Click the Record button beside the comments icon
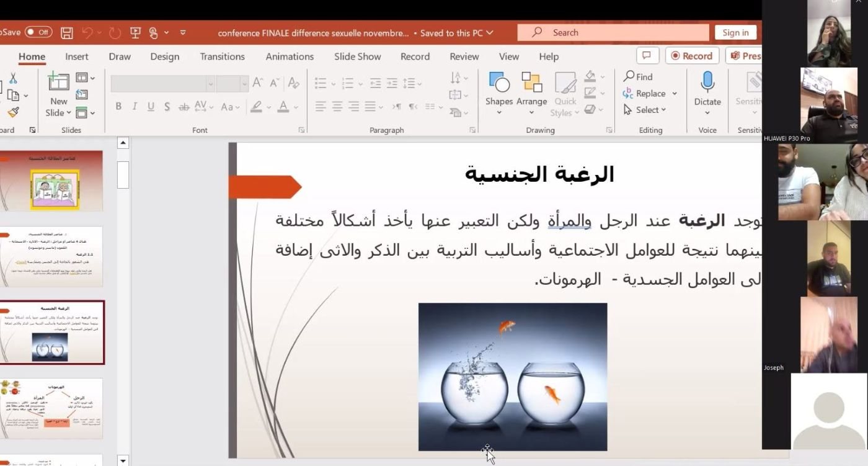Screen dimensions: 868x466 (692, 56)
